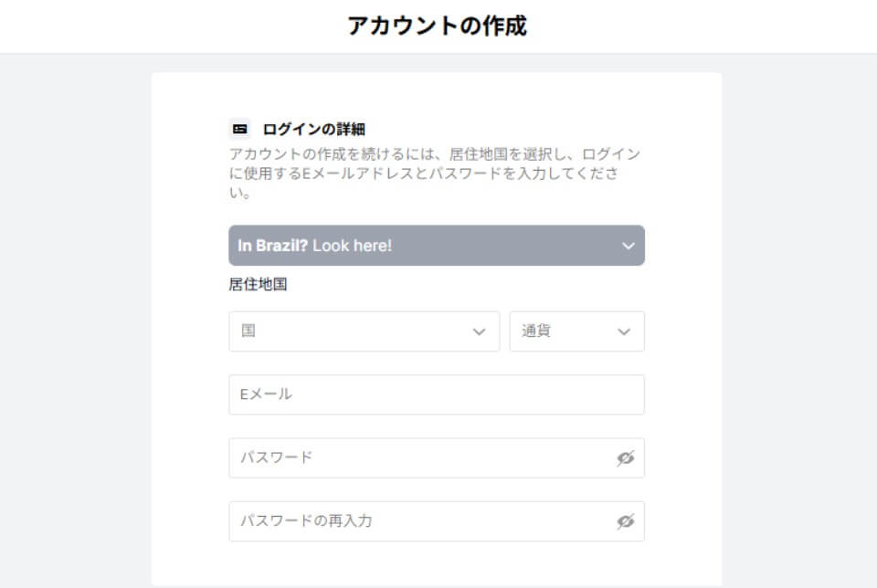Focus the パスワードの再入力 input field
877x588 pixels.
point(437,521)
